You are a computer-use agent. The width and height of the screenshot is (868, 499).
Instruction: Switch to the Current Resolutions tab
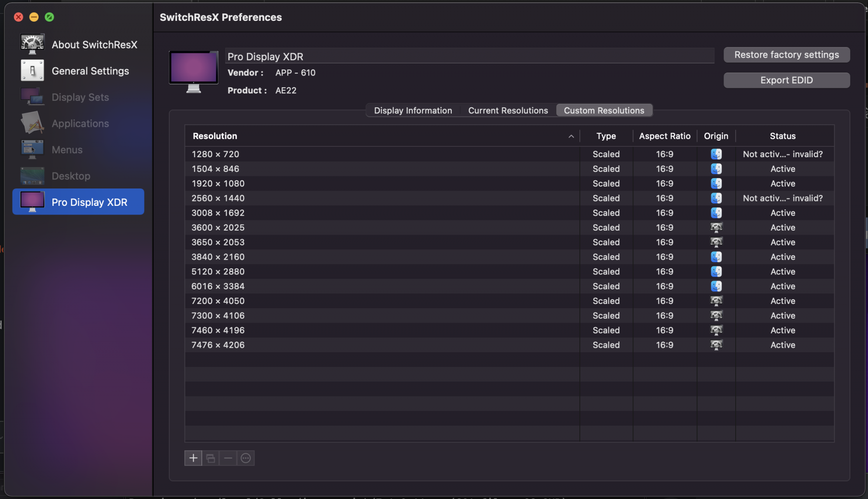[508, 110]
